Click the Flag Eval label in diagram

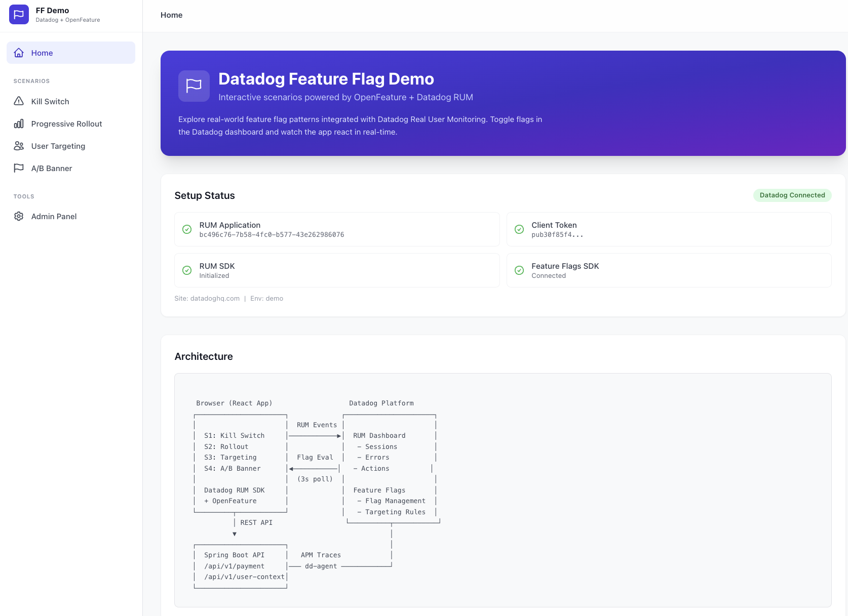[x=315, y=458]
